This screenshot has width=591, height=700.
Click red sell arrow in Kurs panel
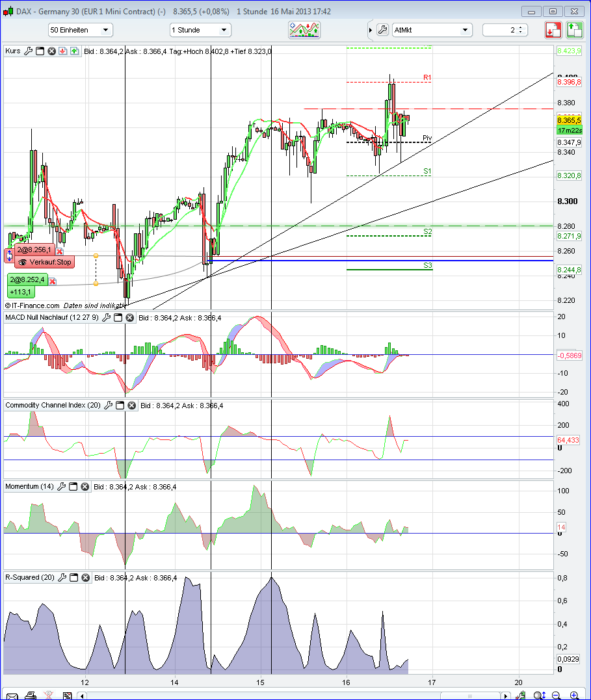tap(62, 51)
